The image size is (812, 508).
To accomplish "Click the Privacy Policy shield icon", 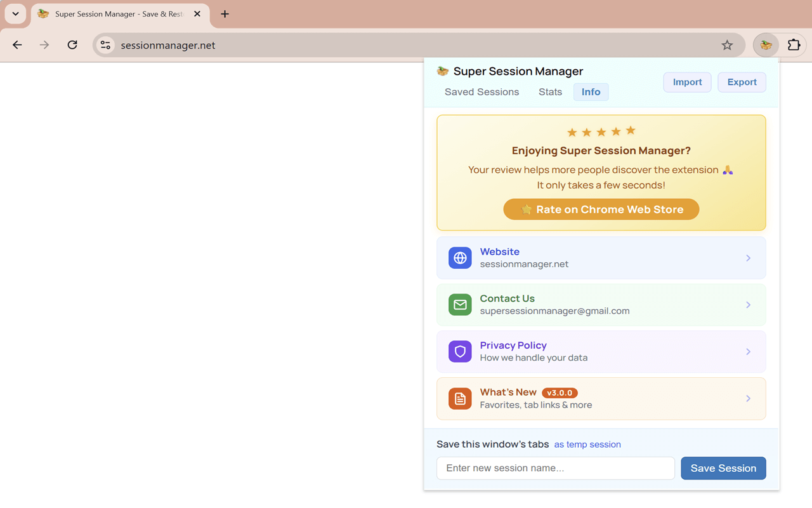I will pyautogui.click(x=459, y=351).
